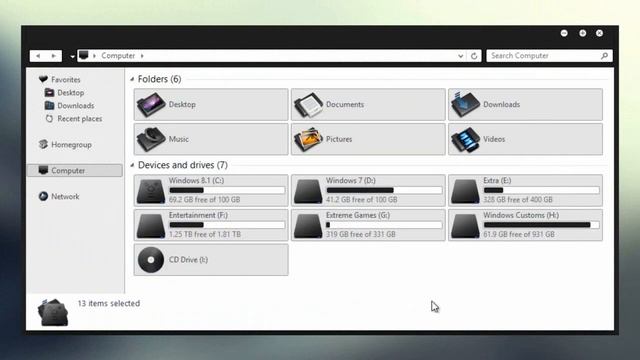Click the Recent places clock icon
This screenshot has width=640, height=360.
pyautogui.click(x=49, y=118)
